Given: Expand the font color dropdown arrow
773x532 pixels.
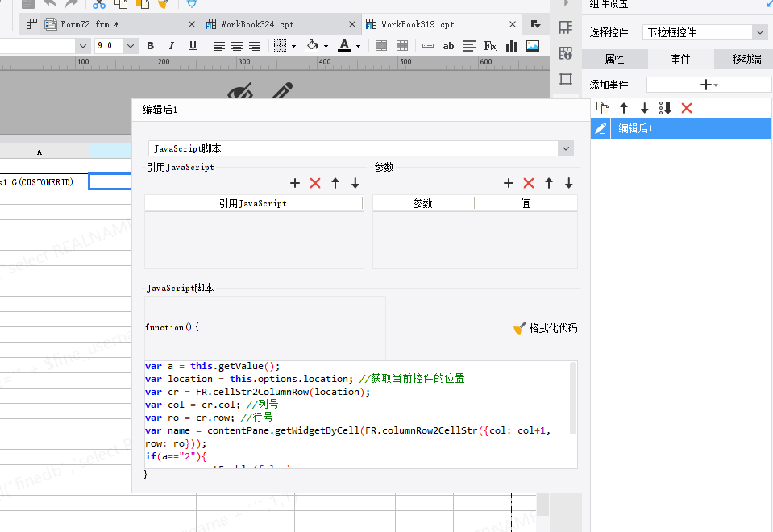Looking at the screenshot, I should pos(358,46).
